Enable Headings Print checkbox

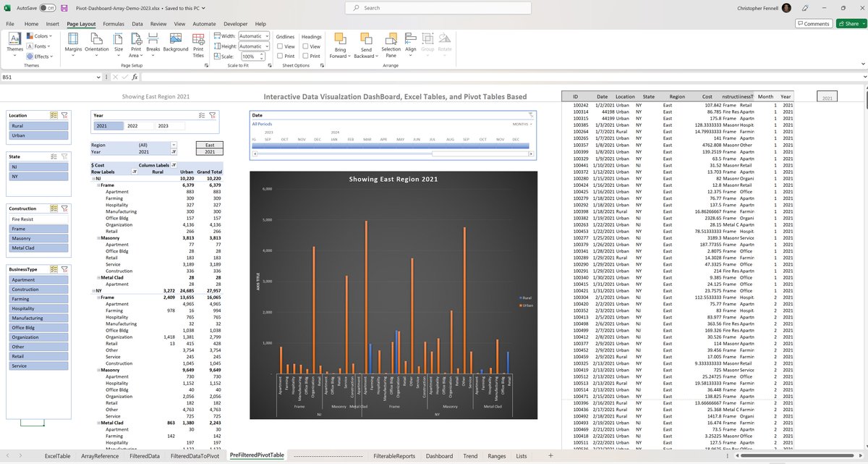point(306,56)
